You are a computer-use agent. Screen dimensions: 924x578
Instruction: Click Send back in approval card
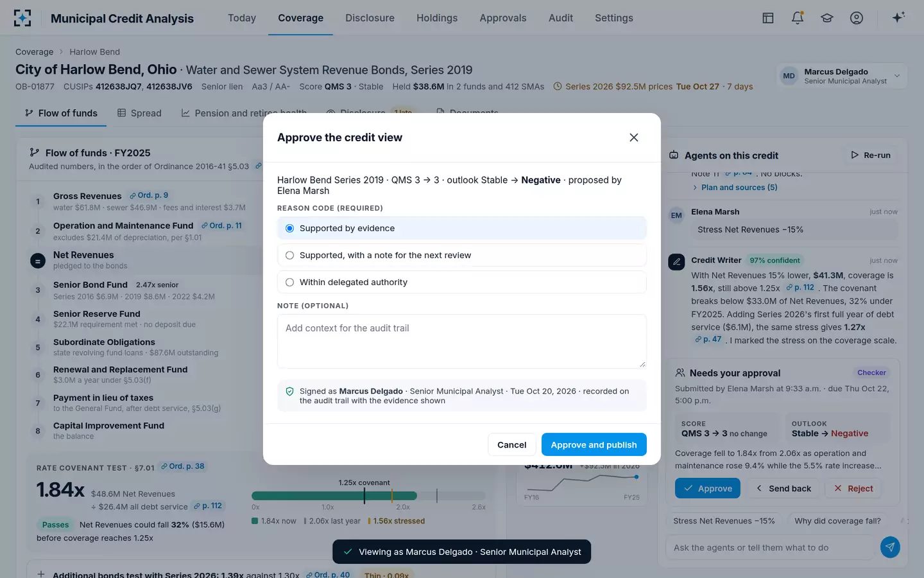click(x=783, y=488)
